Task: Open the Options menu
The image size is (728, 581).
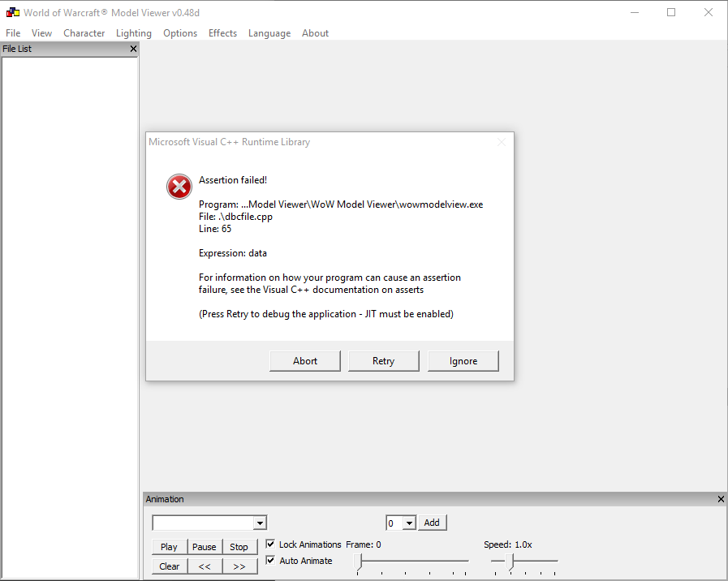Action: click(180, 33)
